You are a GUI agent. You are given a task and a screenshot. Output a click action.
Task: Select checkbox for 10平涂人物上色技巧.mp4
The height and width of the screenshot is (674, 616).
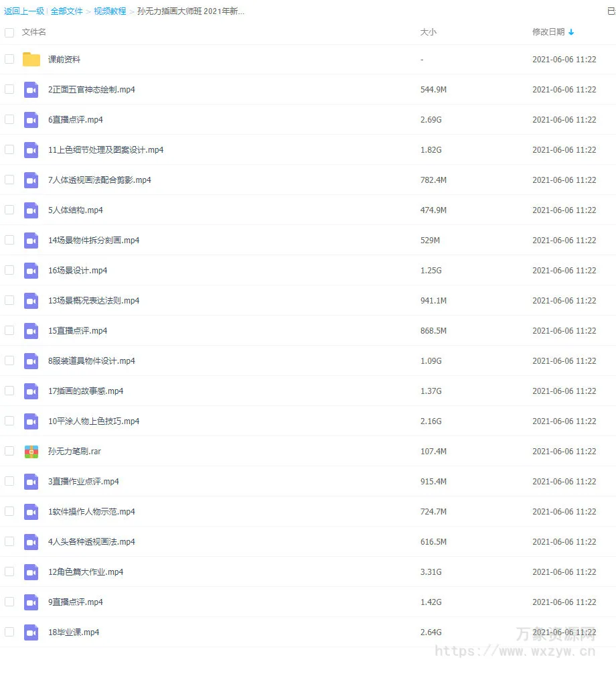(x=9, y=421)
